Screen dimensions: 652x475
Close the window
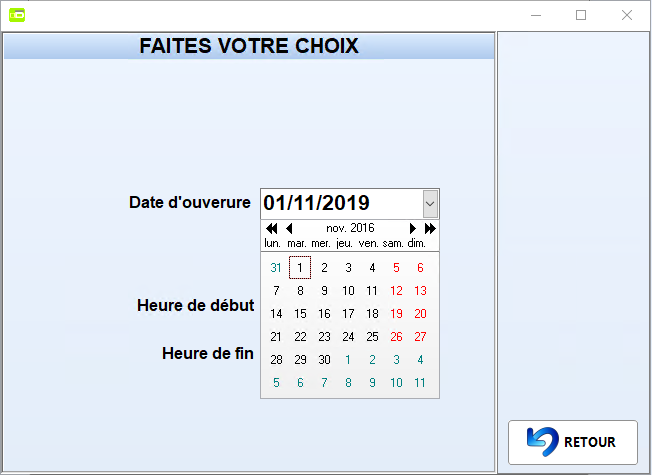click(627, 15)
